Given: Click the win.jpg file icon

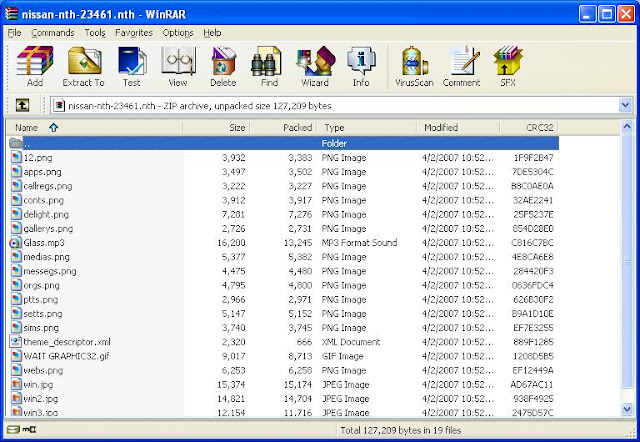Looking at the screenshot, I should pyautogui.click(x=16, y=384).
